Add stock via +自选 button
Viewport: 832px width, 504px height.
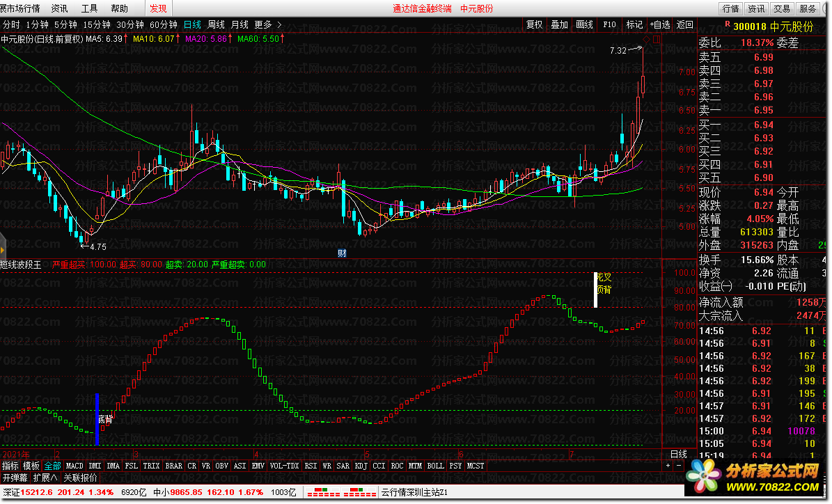[660, 24]
